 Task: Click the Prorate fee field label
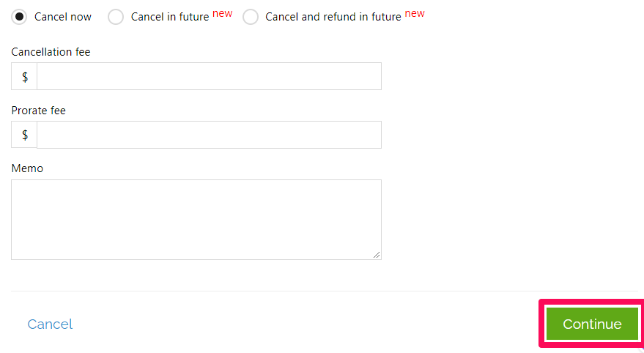[39, 111]
